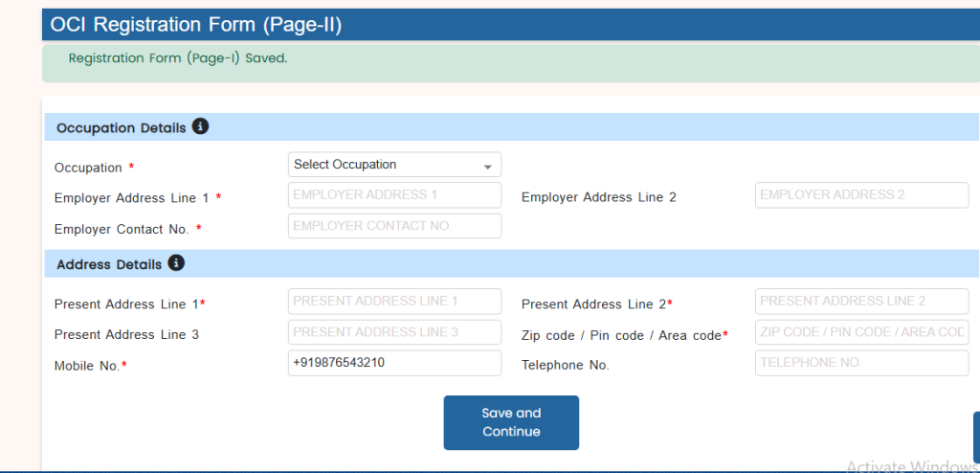Click the Mobile No. field with +919876543210
The width and height of the screenshot is (980, 473).
click(x=394, y=363)
